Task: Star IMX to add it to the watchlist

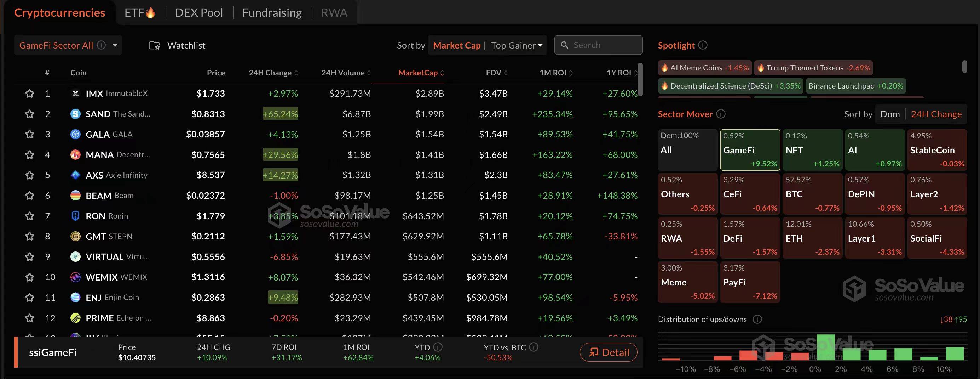Action: 29,93
